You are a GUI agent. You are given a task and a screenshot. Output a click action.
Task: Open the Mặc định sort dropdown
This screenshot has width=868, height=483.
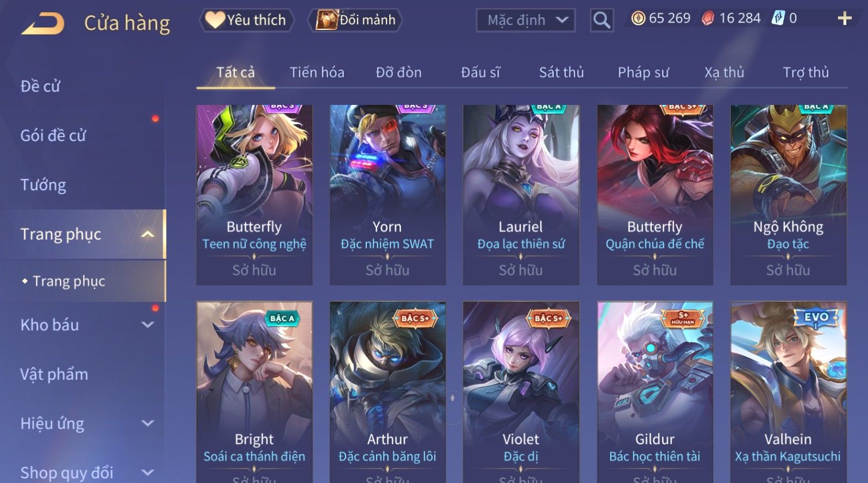click(525, 21)
